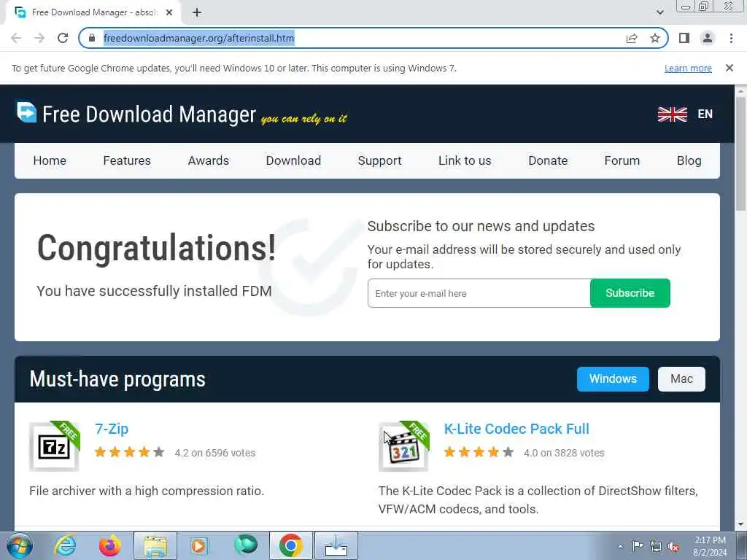Click the Free Download Manager logo icon
The image size is (747, 560).
(x=26, y=112)
